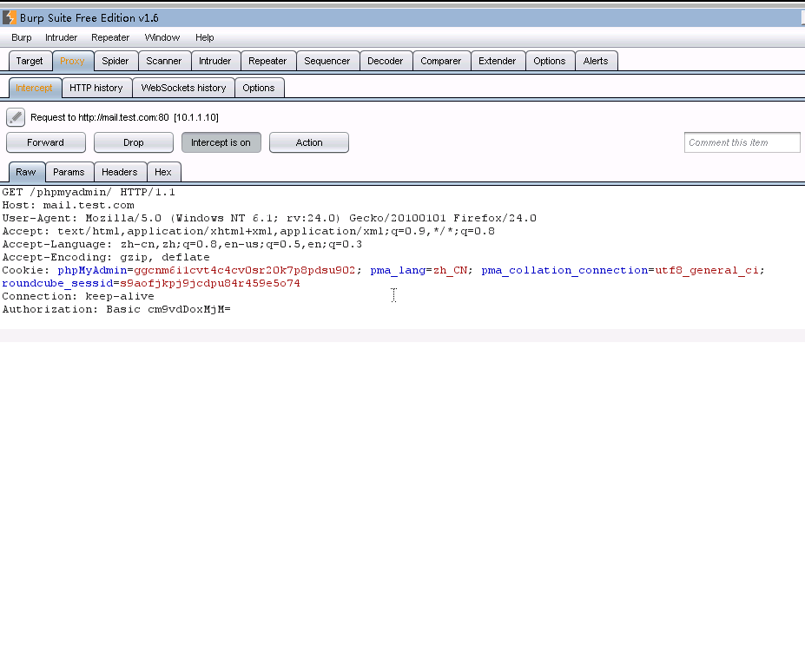Click the Accept-Language header line

[x=182, y=244]
